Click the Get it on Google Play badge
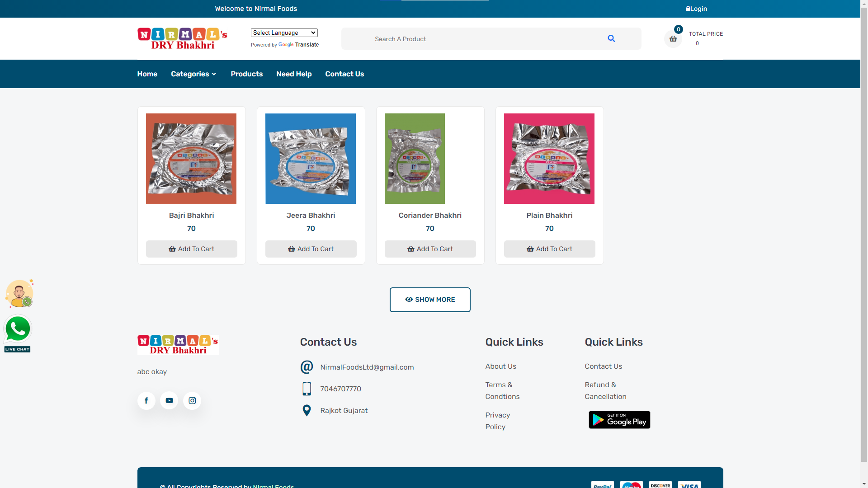The height and width of the screenshot is (488, 868). pos(619,420)
